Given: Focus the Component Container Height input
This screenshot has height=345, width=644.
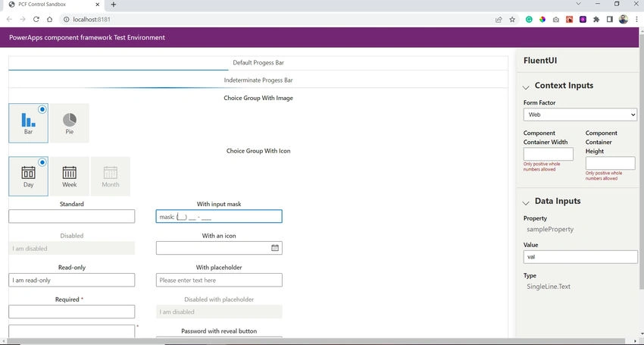Looking at the screenshot, I should tap(611, 163).
